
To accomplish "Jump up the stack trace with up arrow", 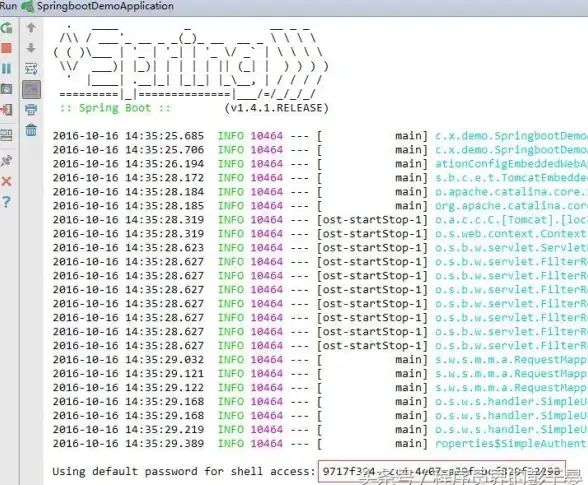I will (31, 28).
